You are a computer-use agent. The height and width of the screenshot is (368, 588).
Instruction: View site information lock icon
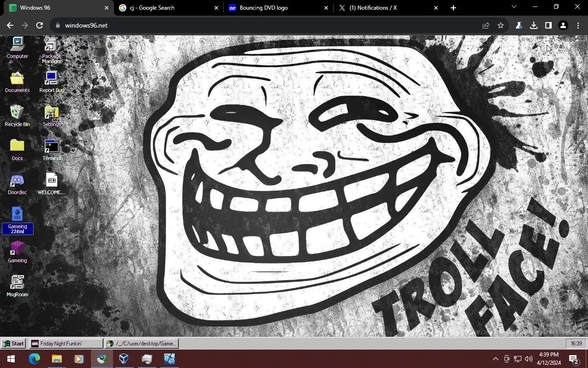click(x=57, y=25)
